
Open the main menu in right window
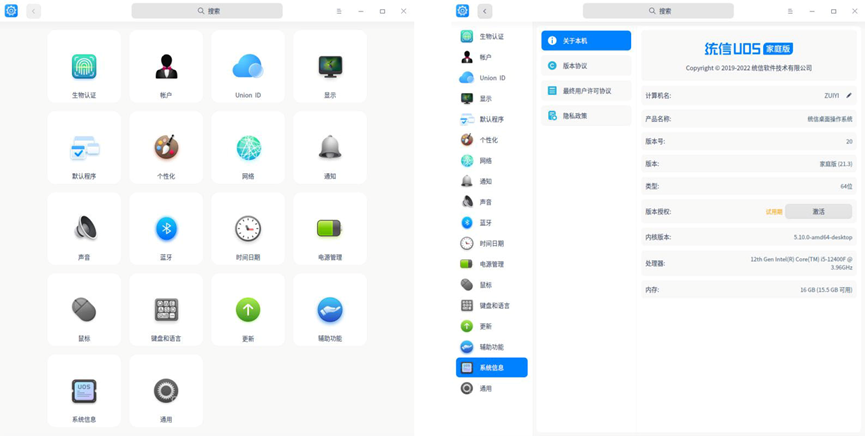[x=790, y=11]
